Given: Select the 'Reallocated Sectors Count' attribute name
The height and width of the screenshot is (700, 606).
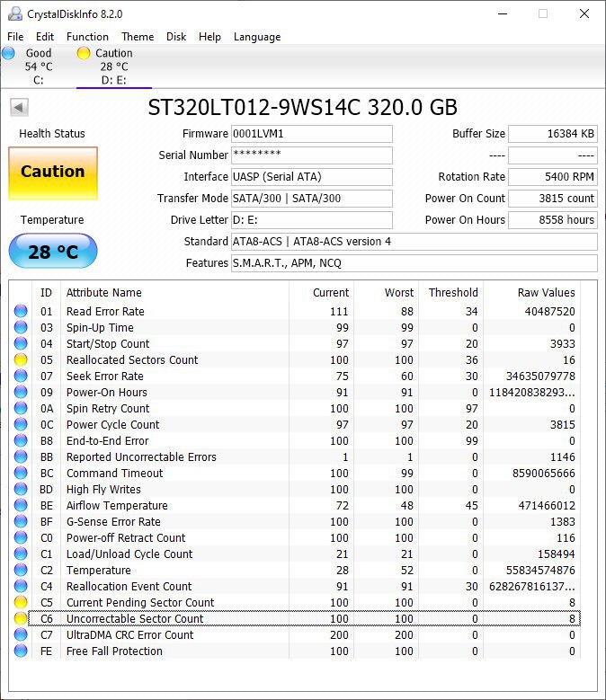Looking at the screenshot, I should (132, 359).
